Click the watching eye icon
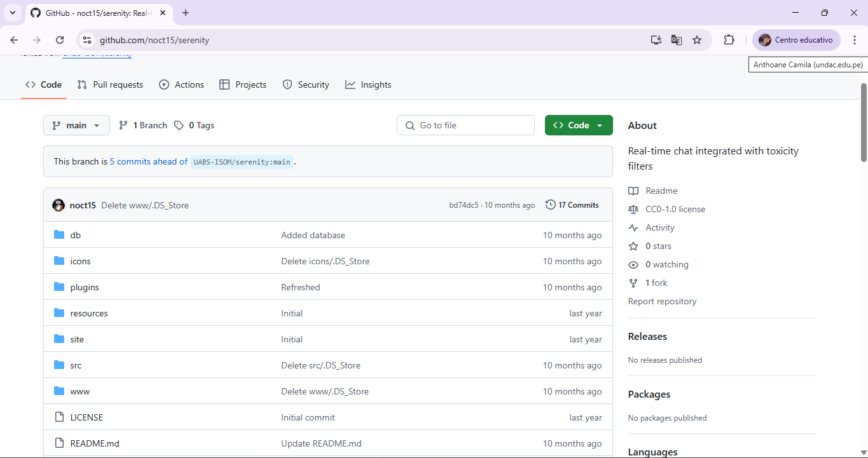The width and height of the screenshot is (868, 458). click(633, 264)
